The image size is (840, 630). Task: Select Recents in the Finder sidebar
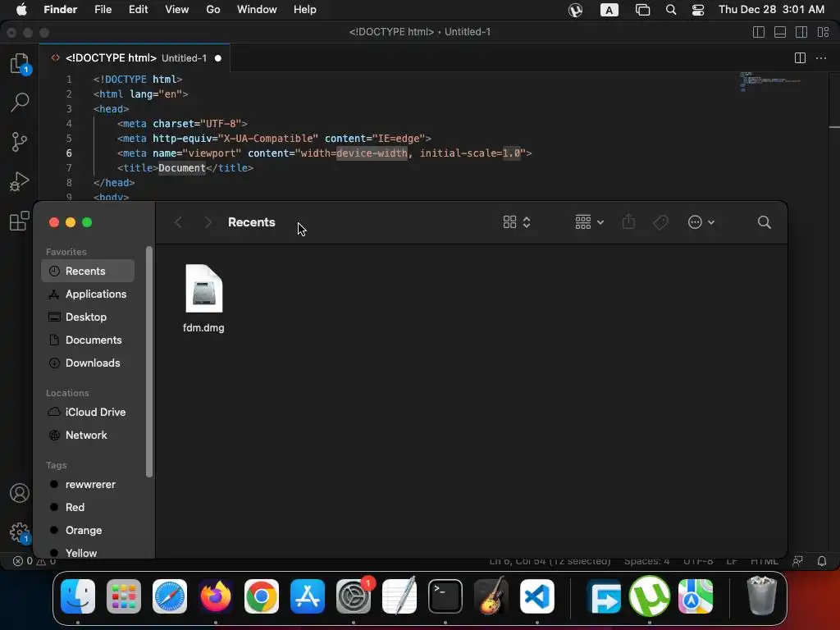(x=88, y=271)
